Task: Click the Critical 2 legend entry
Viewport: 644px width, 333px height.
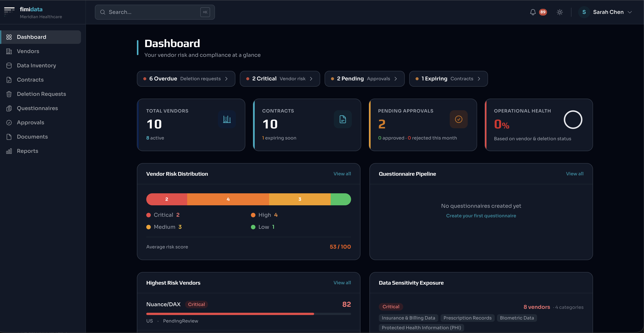Action: (163, 215)
